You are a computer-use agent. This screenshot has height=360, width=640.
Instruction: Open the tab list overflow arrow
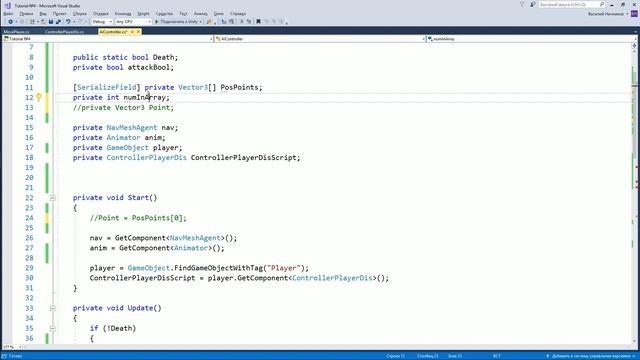(636, 31)
